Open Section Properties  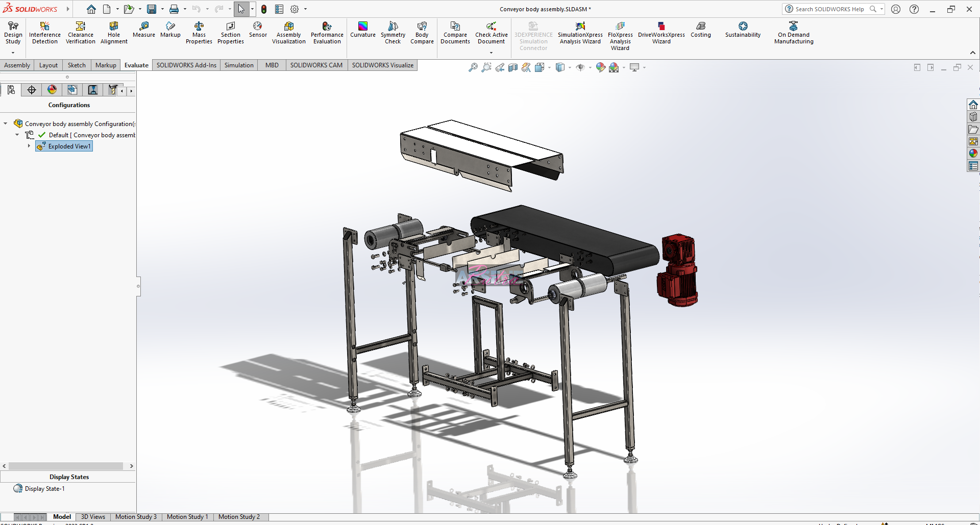pos(231,33)
